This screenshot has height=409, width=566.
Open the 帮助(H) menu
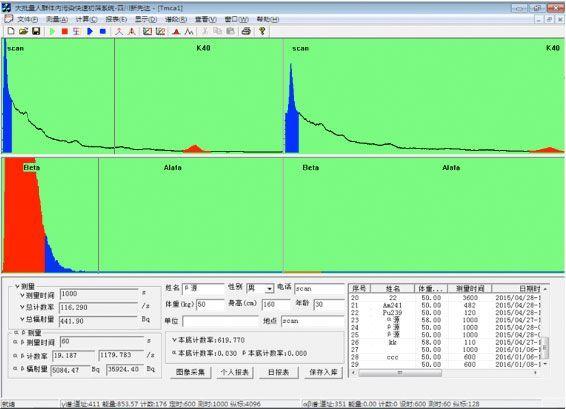(x=267, y=19)
